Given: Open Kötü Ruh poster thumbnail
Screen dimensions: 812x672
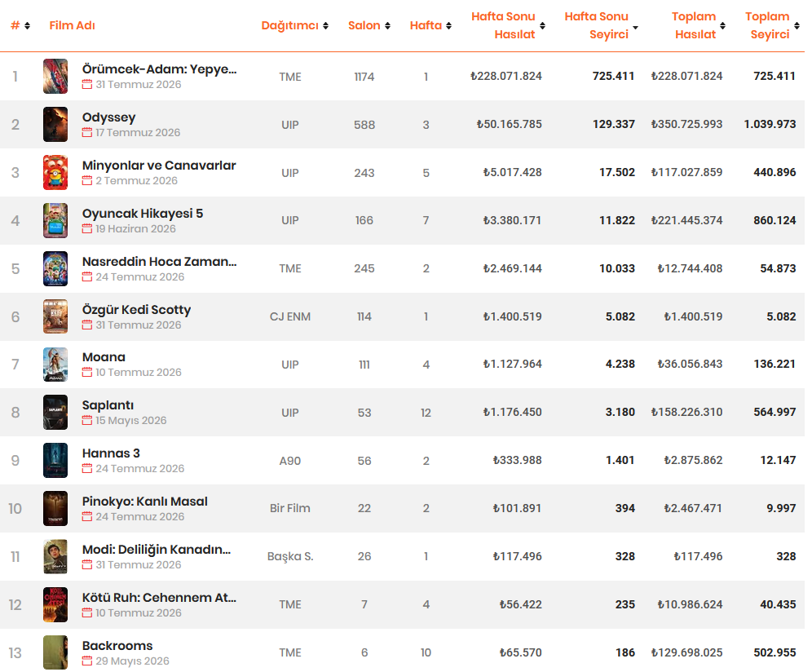Looking at the screenshot, I should click(x=55, y=604).
